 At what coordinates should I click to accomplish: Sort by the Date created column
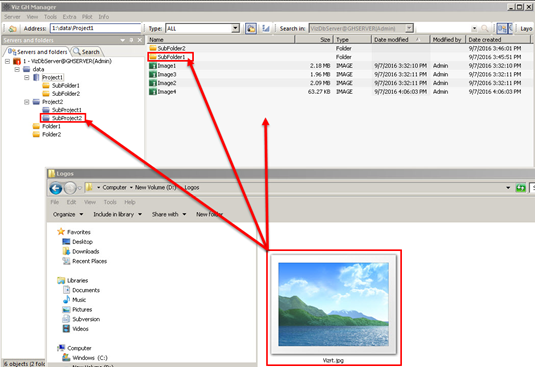[x=498, y=40]
